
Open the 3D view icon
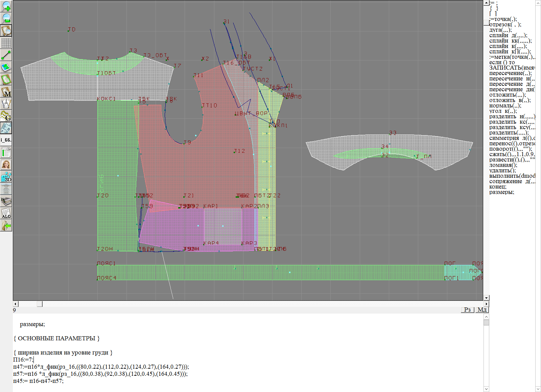pos(6,177)
